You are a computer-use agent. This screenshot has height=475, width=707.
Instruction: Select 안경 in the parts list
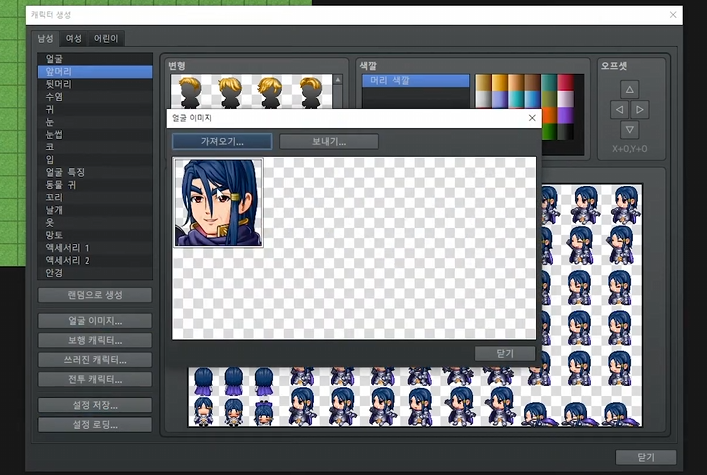click(95, 273)
